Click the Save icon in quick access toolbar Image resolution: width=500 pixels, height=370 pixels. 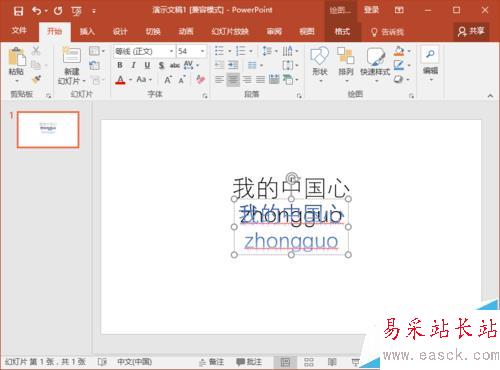[x=18, y=11]
